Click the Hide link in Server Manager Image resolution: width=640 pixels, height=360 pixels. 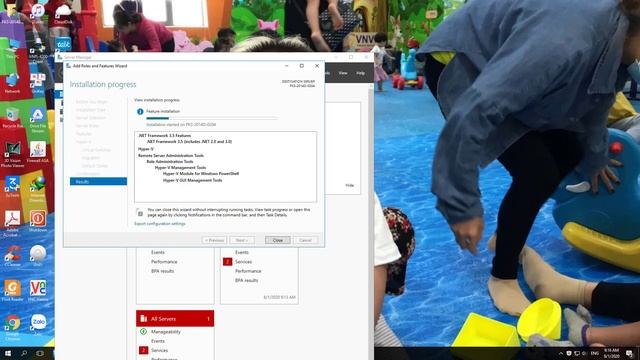click(x=350, y=185)
